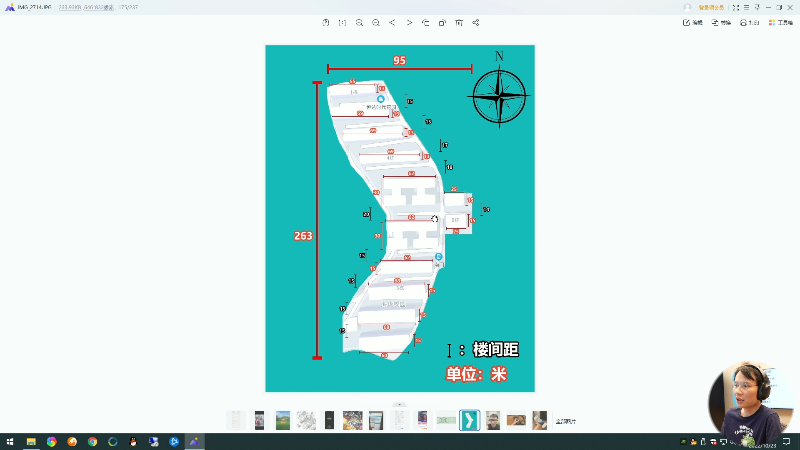Open the QQ penguin app in the taskbar

pyautogui.click(x=133, y=441)
